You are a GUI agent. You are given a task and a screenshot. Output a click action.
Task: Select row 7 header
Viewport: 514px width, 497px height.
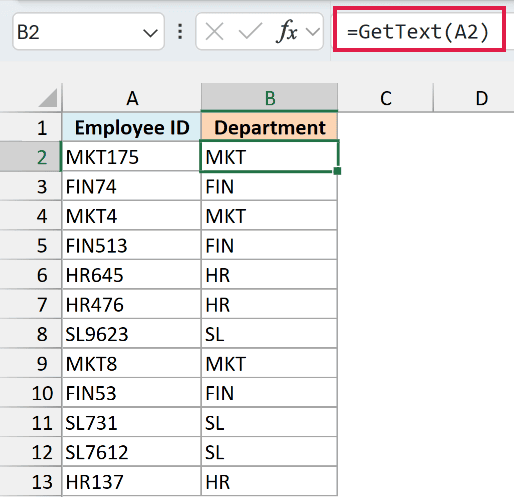[31, 304]
